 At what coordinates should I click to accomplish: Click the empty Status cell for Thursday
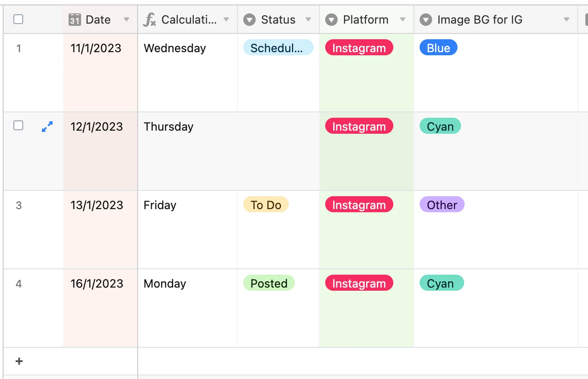tap(278, 151)
